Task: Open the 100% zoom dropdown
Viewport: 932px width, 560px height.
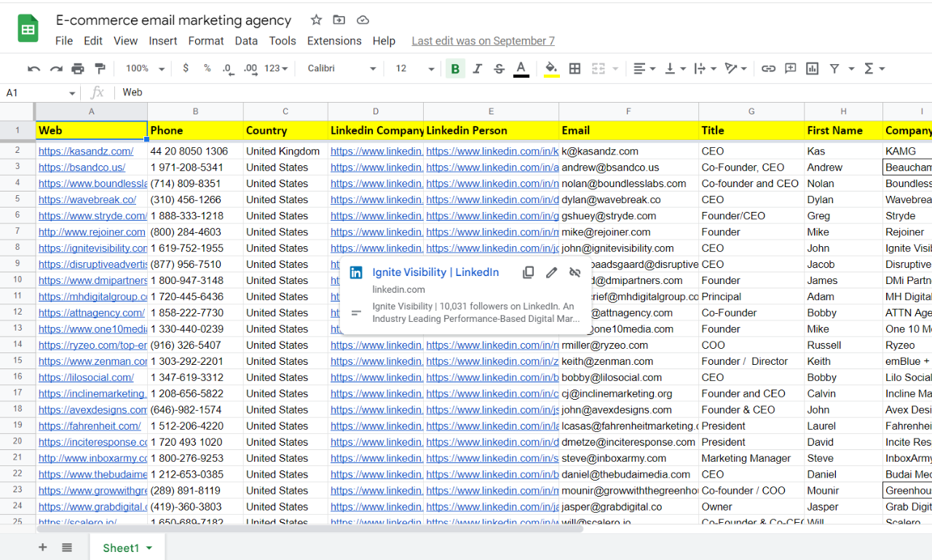Action: (143, 68)
